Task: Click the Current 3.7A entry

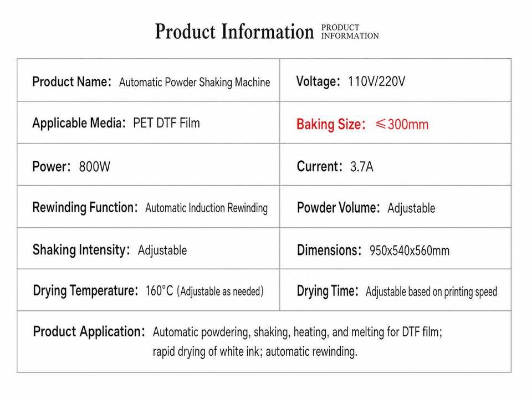Action: 335,167
